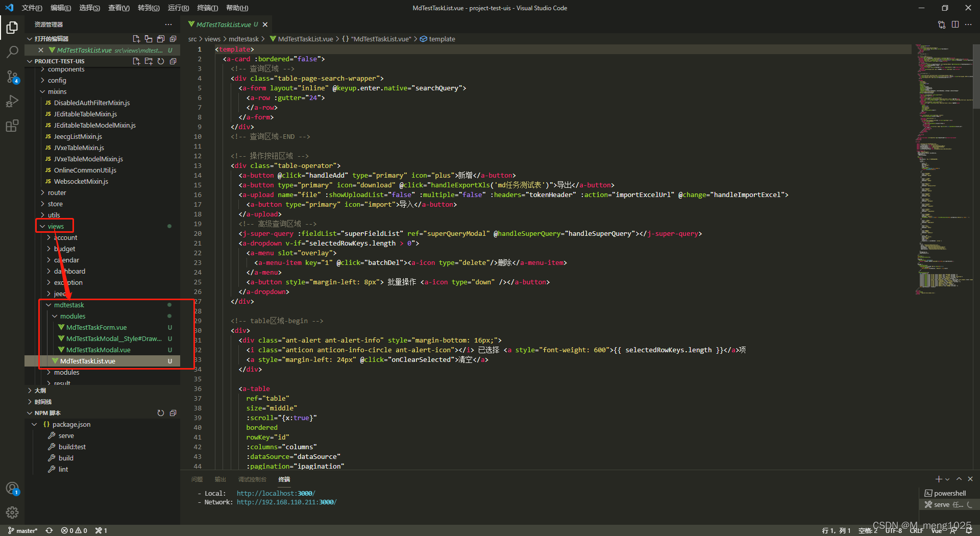
Task: Open the Manage gear settings icon
Action: (12, 513)
